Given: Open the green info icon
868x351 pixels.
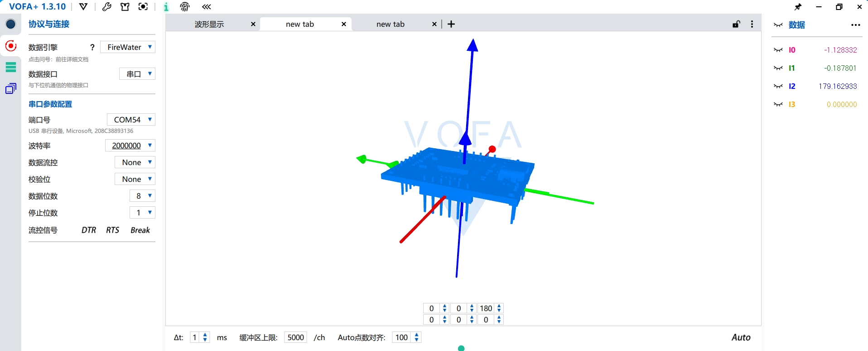Looking at the screenshot, I should [x=166, y=6].
